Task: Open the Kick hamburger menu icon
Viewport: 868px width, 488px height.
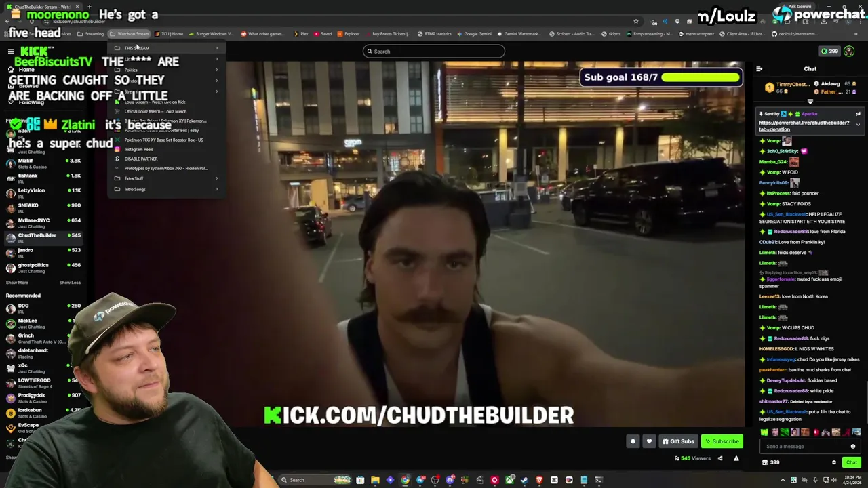Action: [10, 52]
